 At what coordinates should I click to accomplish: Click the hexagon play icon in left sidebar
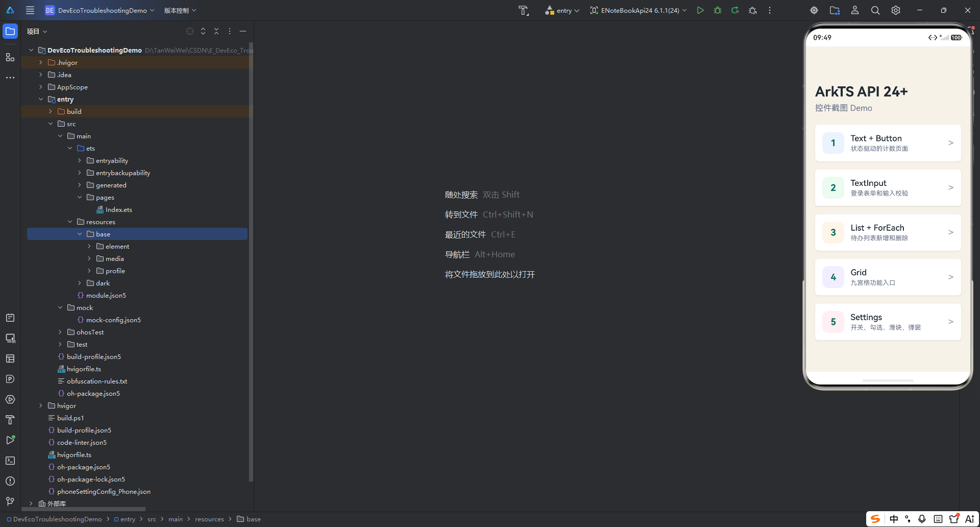pos(10,399)
